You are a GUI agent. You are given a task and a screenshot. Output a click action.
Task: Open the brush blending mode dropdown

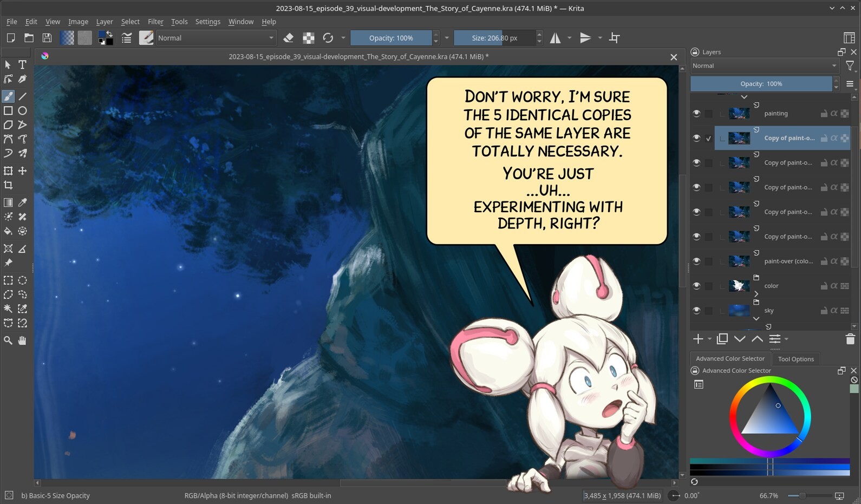(x=216, y=38)
